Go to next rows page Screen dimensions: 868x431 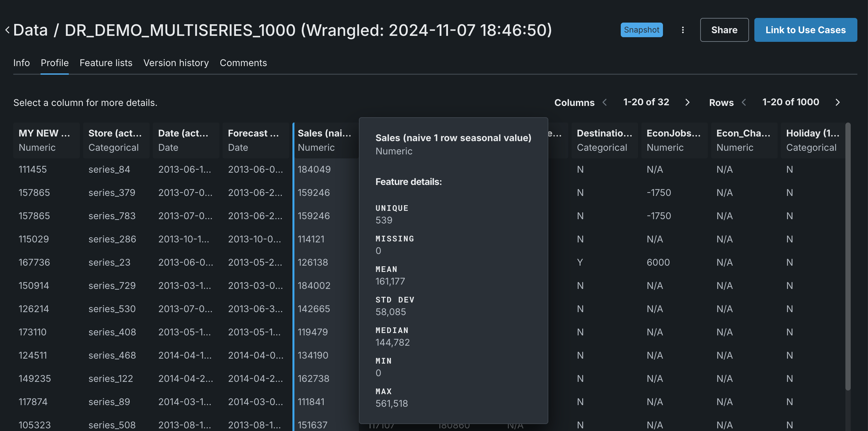click(837, 102)
